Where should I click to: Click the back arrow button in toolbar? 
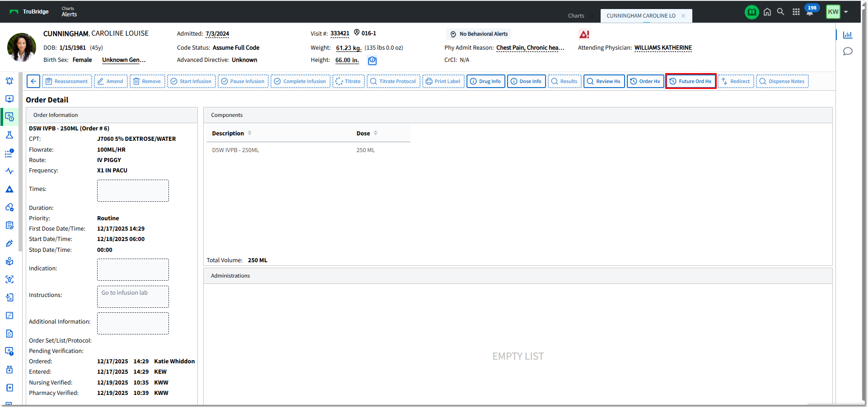point(33,81)
